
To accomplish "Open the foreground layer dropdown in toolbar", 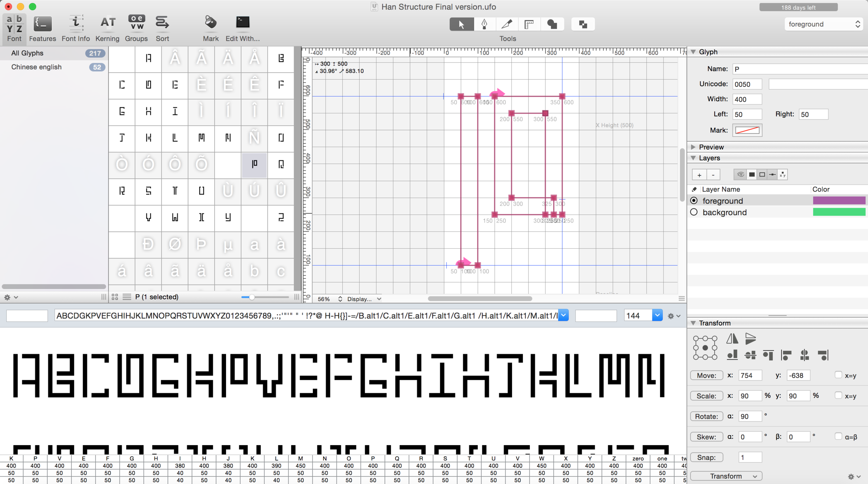I will (x=824, y=24).
